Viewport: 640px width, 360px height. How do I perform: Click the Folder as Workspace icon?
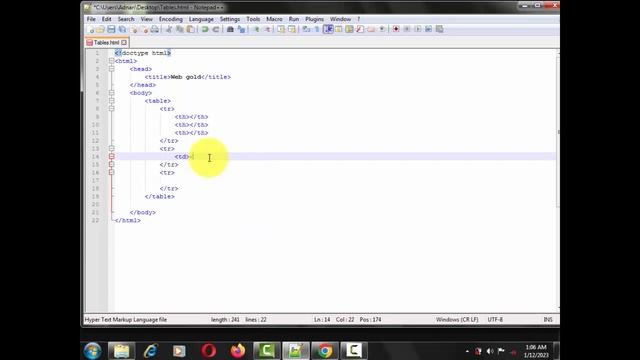[371, 29]
